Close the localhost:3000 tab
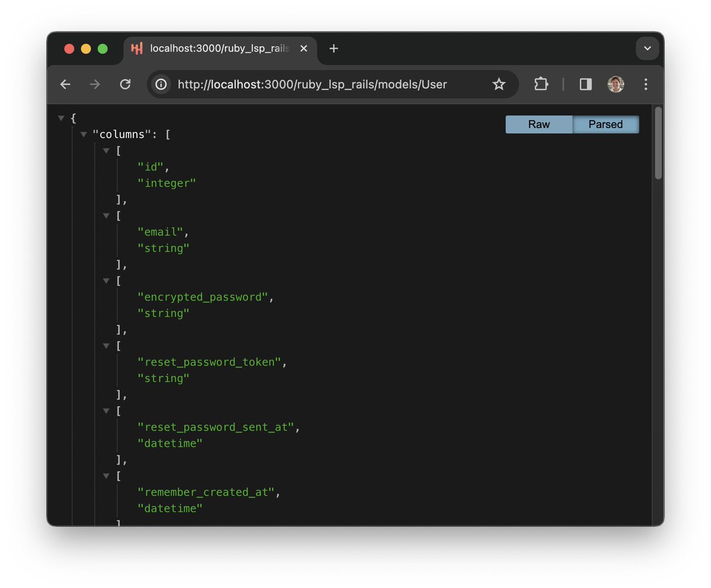711x588 pixels. coord(304,49)
